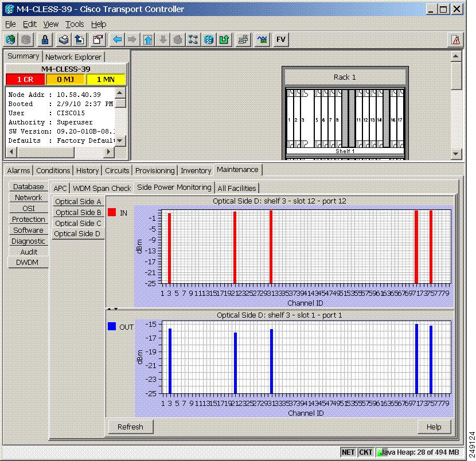Click node info scroll right arrow
This screenshot has height=461, width=476.
point(108,151)
